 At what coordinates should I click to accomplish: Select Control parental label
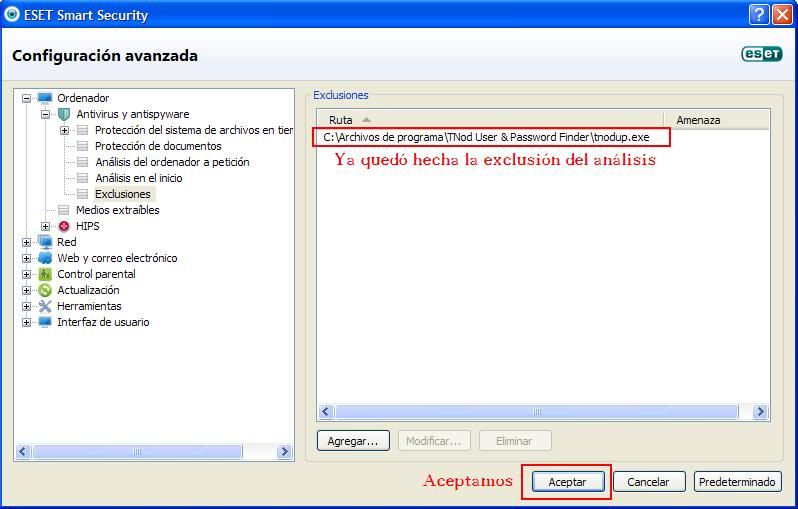tap(96, 274)
